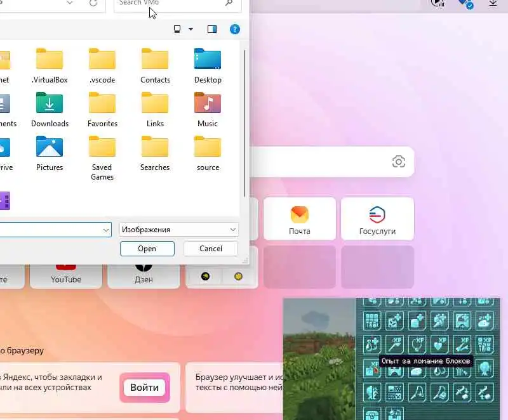The height and width of the screenshot is (420, 508).
Task: Toggle the preview pane icon
Action: point(212,29)
